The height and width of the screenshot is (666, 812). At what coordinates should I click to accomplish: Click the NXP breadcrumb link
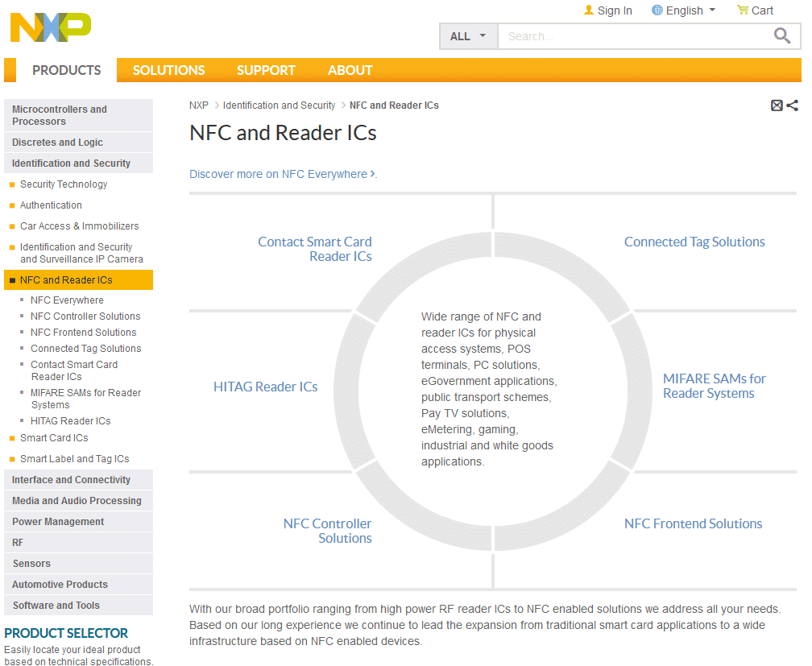point(199,105)
